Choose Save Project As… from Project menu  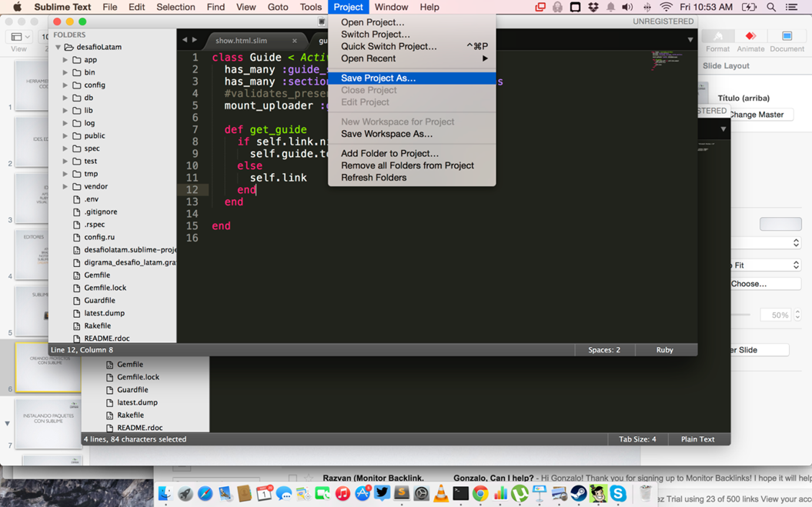coord(412,78)
